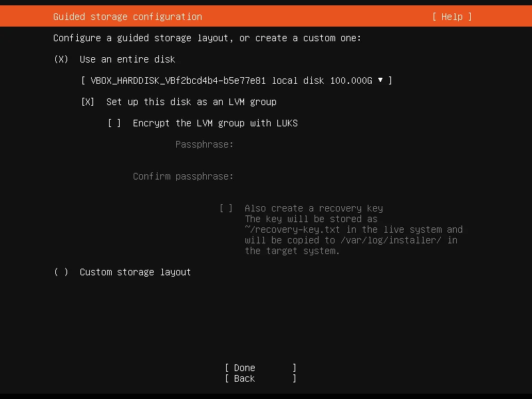
Task: Open the VBOX_HARDDISK disk selector dropdown
Action: (237, 80)
